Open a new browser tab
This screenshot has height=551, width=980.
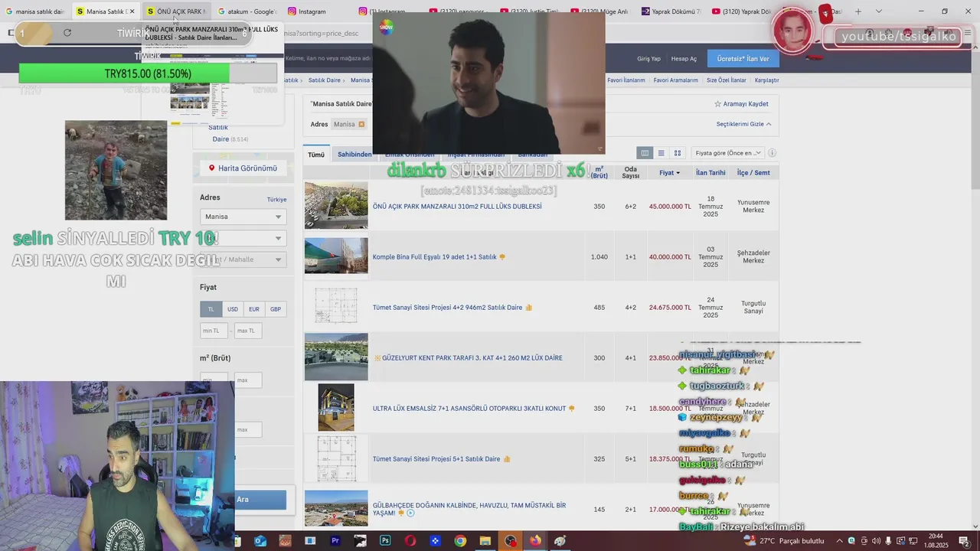[x=858, y=11]
